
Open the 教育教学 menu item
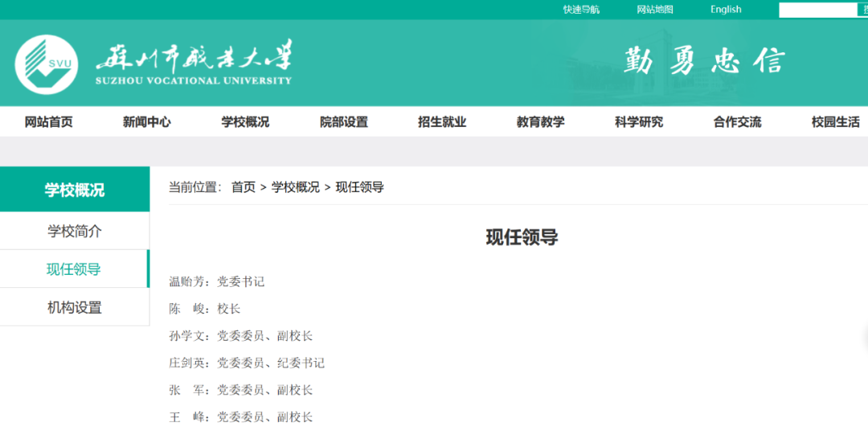pos(541,122)
